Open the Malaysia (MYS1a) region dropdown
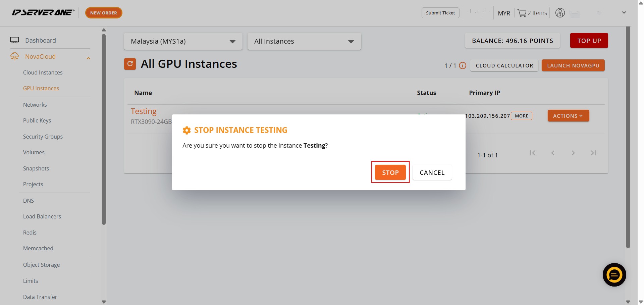 point(183,41)
